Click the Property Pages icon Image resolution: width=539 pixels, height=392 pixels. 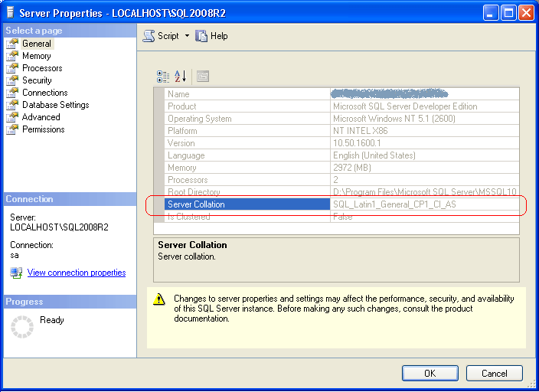(203, 77)
